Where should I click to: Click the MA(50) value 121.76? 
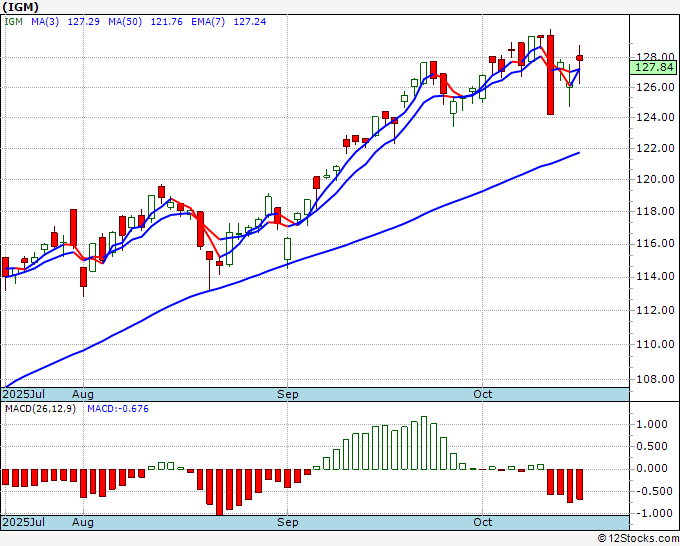pyautogui.click(x=167, y=22)
